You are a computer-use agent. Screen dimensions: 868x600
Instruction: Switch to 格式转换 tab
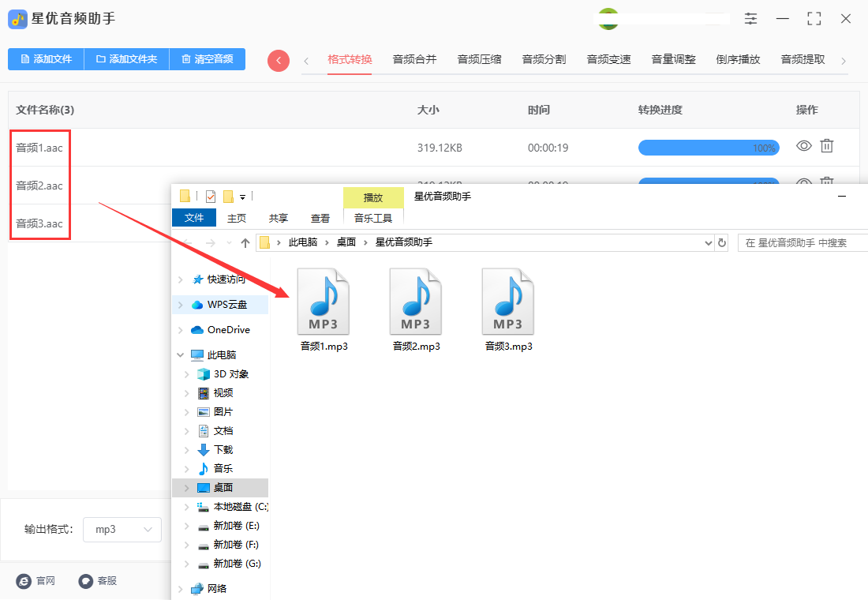(x=350, y=60)
